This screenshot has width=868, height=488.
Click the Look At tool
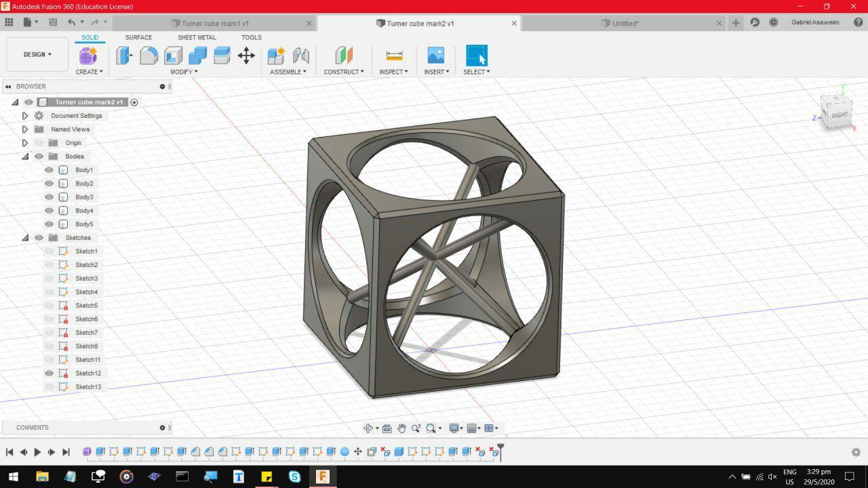click(387, 428)
